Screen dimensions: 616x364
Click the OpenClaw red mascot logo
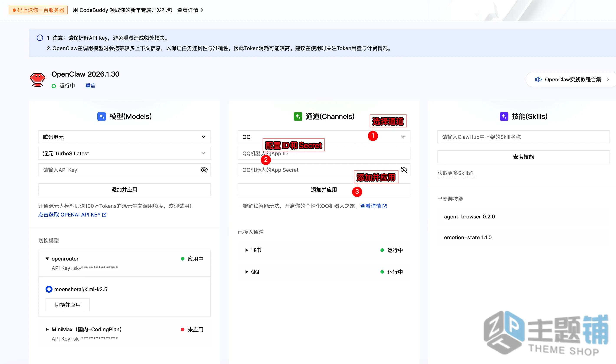tap(38, 80)
